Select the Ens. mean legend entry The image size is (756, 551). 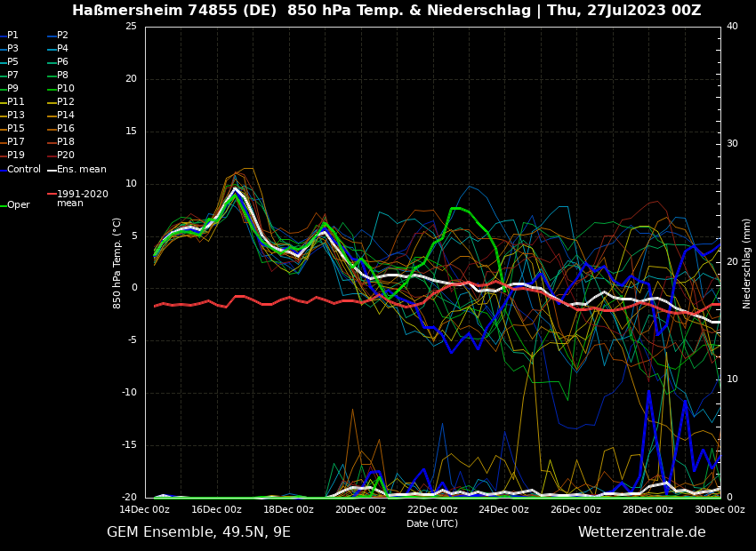81,170
